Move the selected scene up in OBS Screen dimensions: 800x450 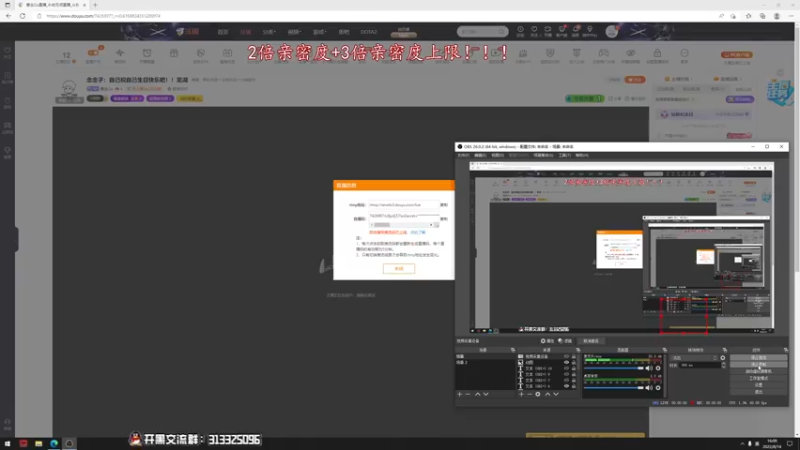[478, 394]
